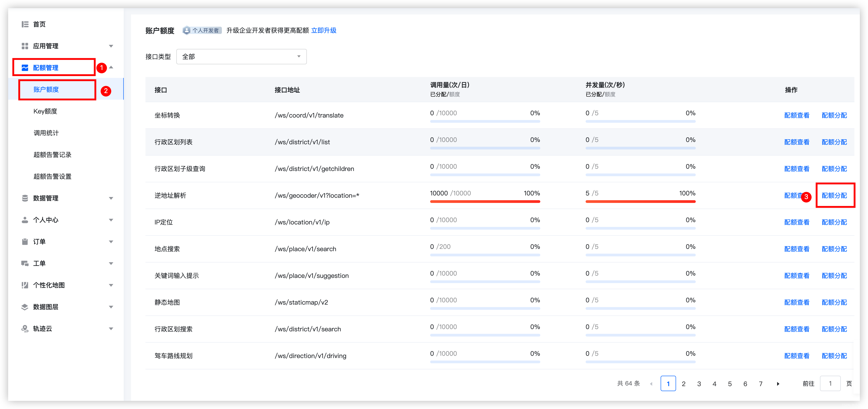Click 逆地址解析 调用量 red progress bar

coord(485,202)
